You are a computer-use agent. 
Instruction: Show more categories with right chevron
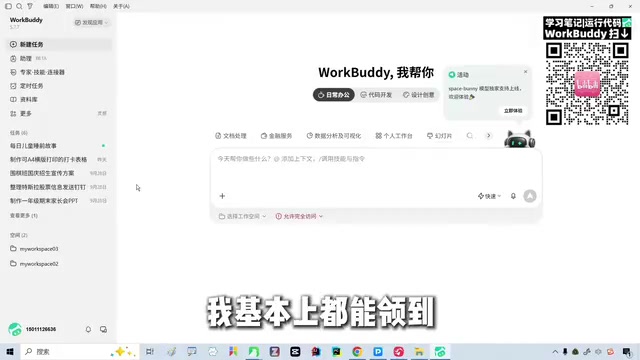click(489, 136)
